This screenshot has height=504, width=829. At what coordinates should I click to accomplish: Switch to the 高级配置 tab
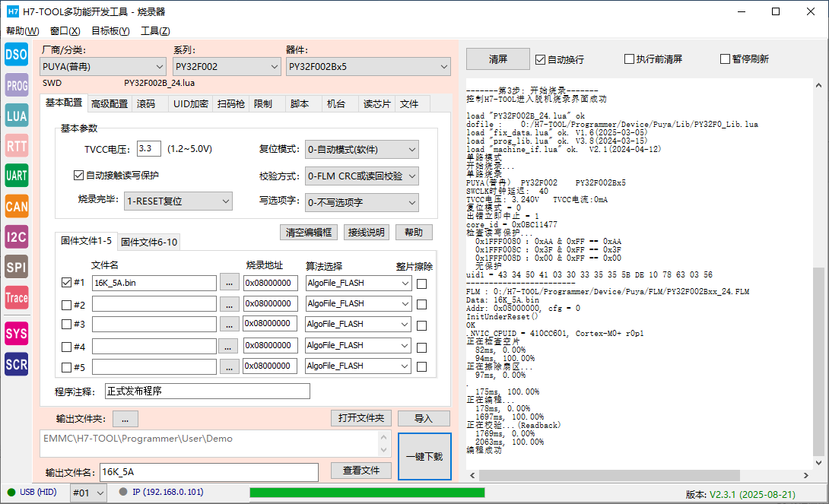click(x=110, y=103)
